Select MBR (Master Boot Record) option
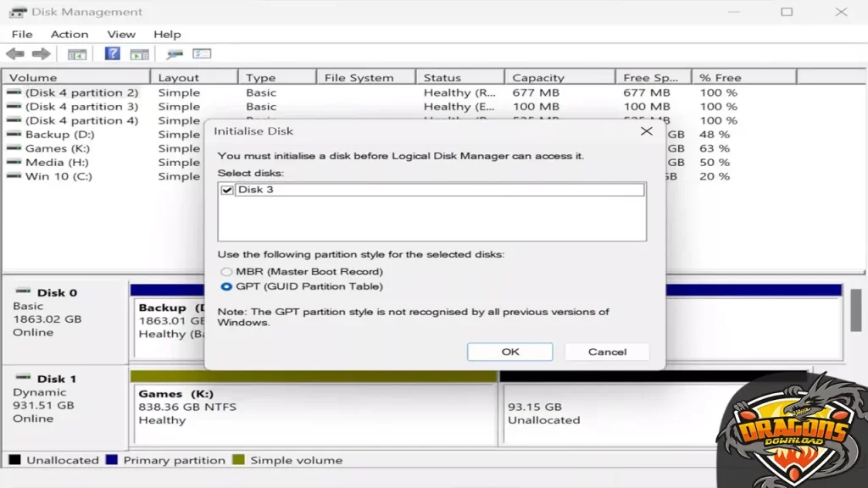 point(226,272)
